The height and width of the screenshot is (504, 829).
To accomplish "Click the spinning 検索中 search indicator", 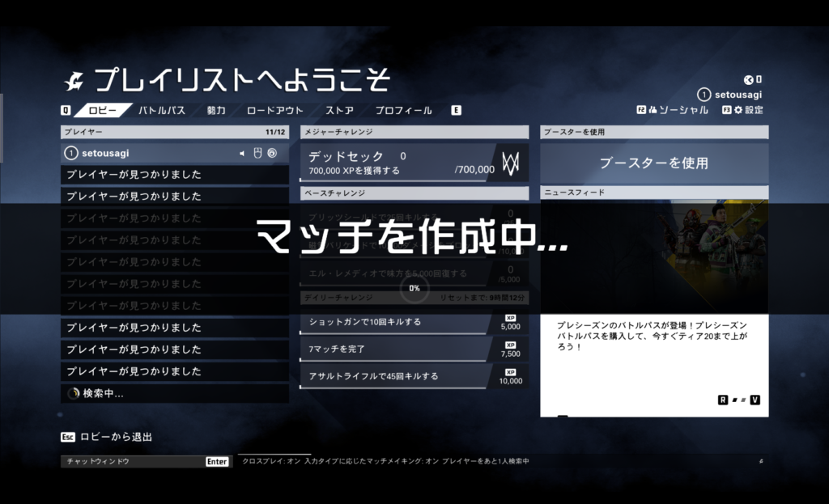I will click(73, 393).
